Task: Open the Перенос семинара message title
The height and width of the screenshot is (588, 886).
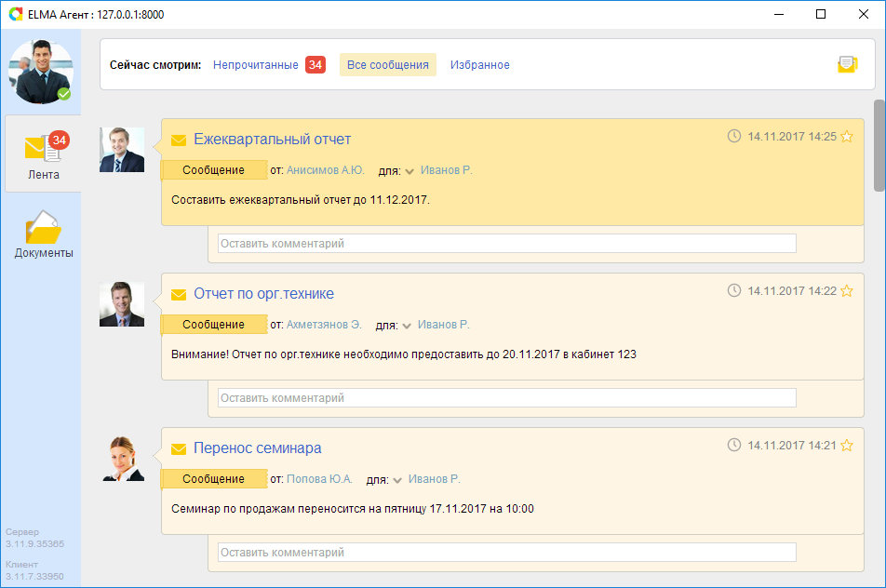Action: click(257, 448)
